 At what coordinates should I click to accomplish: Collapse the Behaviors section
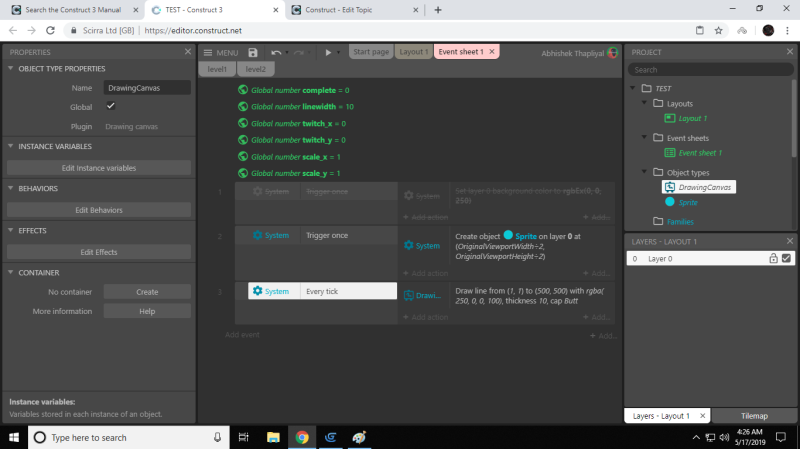click(11, 188)
